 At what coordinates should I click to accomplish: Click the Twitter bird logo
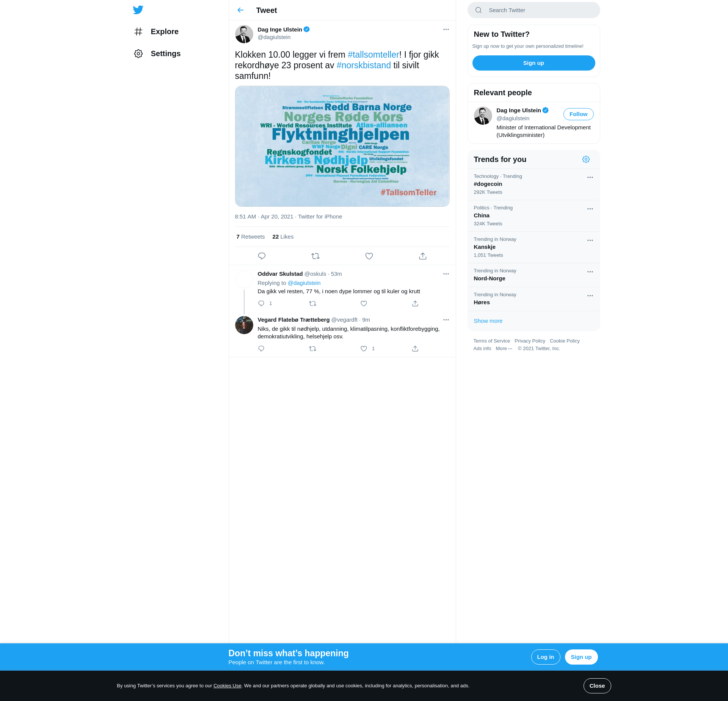pyautogui.click(x=138, y=10)
